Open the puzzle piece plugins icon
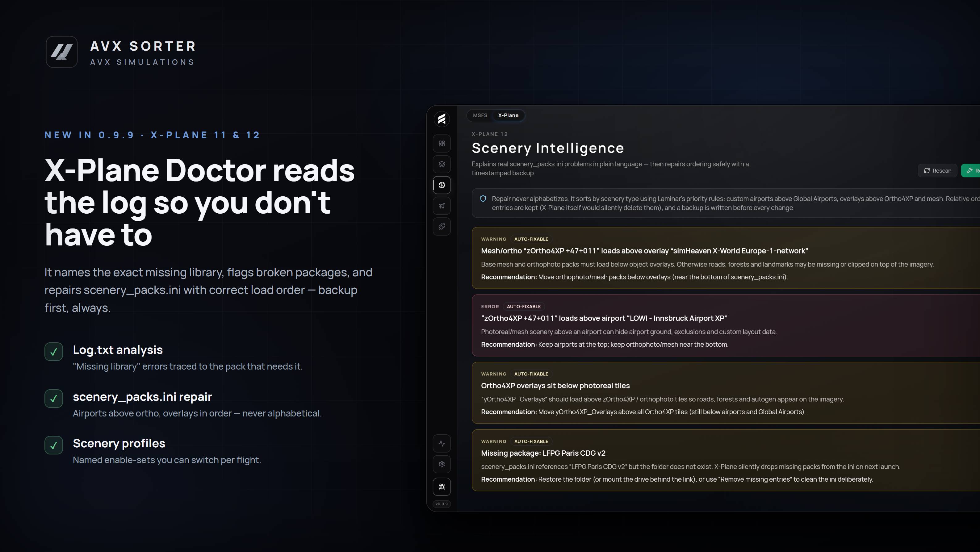This screenshot has width=980, height=552. pos(442,226)
